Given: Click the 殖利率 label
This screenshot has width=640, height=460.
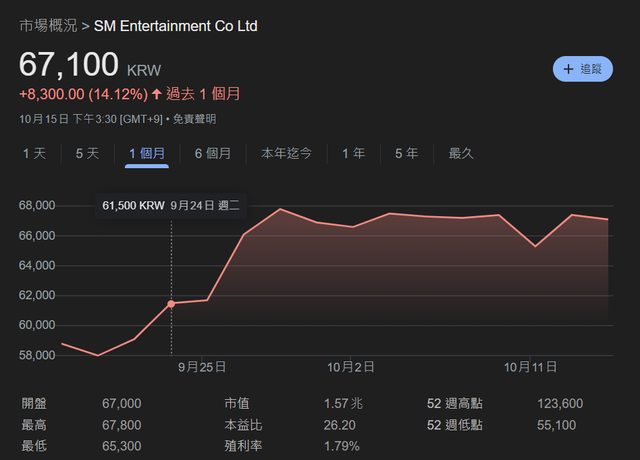Looking at the screenshot, I should 243,446.
